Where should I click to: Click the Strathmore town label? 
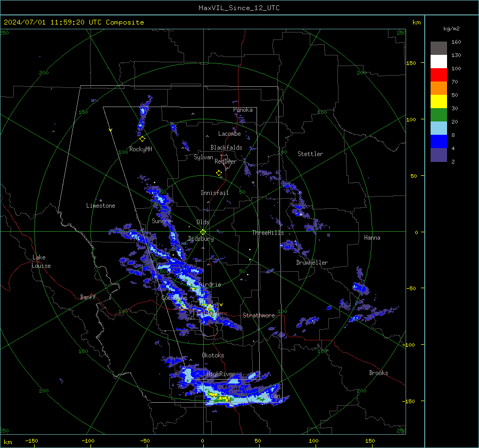coord(259,315)
